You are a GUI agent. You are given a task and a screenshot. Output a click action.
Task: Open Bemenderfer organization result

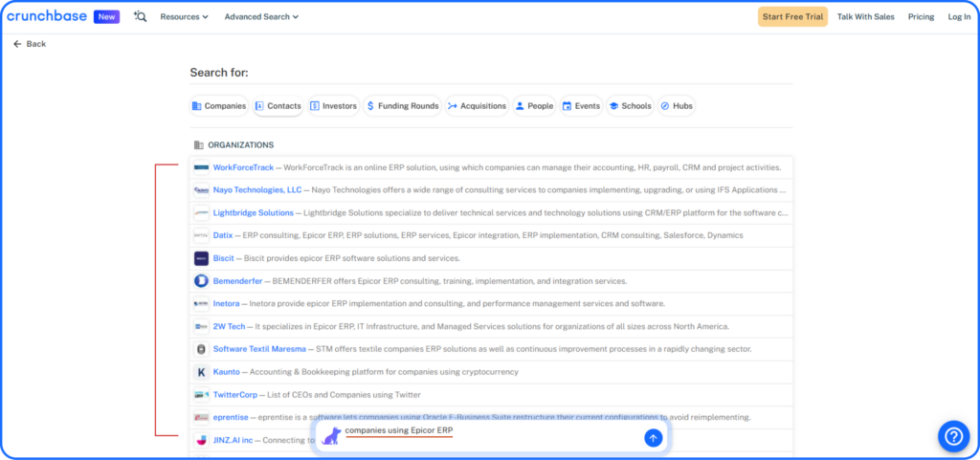[x=237, y=281]
